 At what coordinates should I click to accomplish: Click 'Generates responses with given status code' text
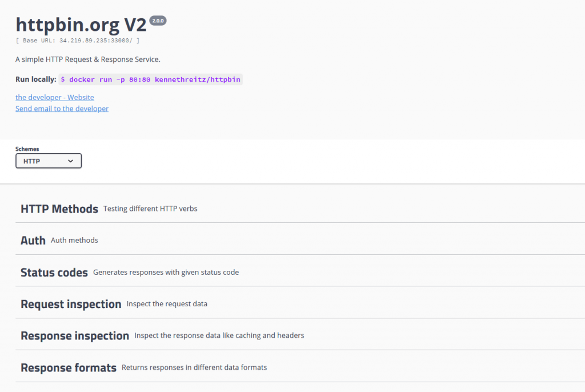click(x=166, y=273)
